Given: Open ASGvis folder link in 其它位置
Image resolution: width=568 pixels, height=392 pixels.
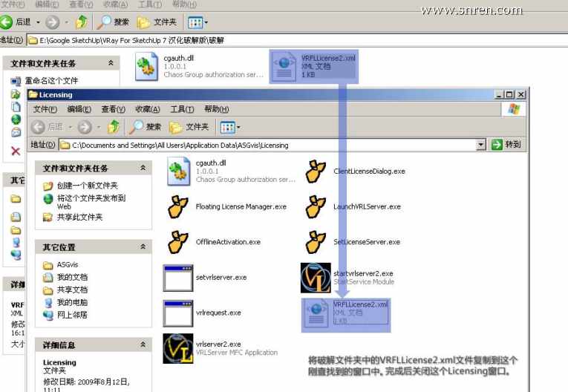Looking at the screenshot, I should 60,265.
